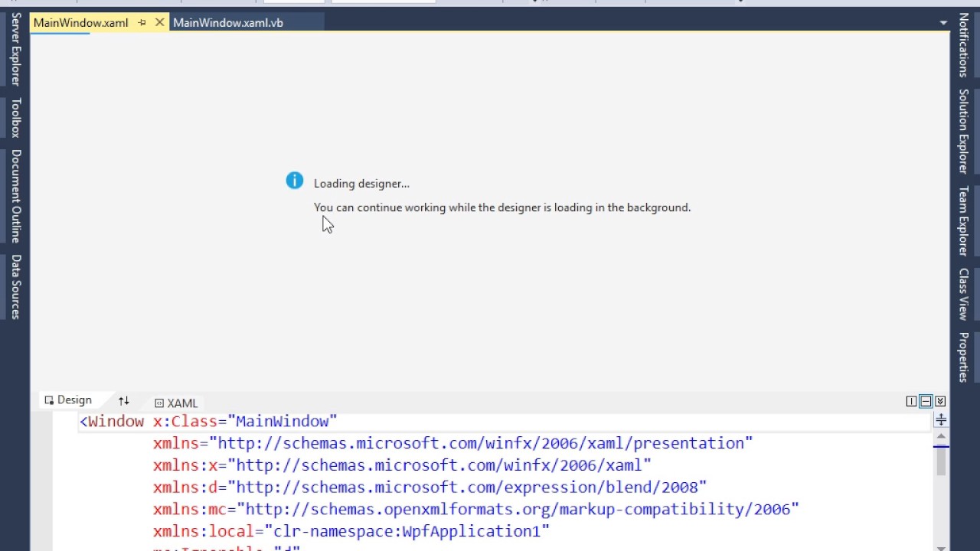
Task: Open the document tabs overflow dropdown
Action: point(943,23)
